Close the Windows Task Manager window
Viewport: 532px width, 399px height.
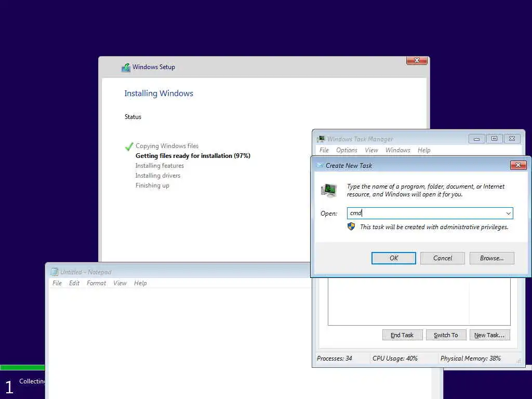[x=512, y=138]
